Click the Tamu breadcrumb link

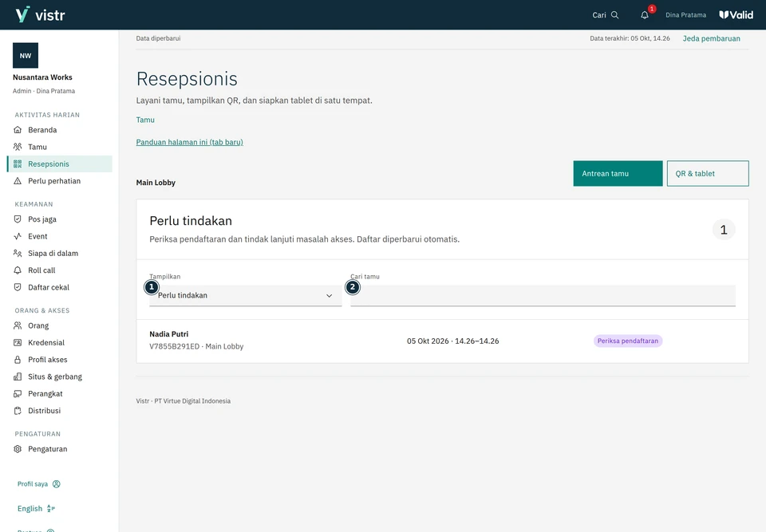click(145, 120)
